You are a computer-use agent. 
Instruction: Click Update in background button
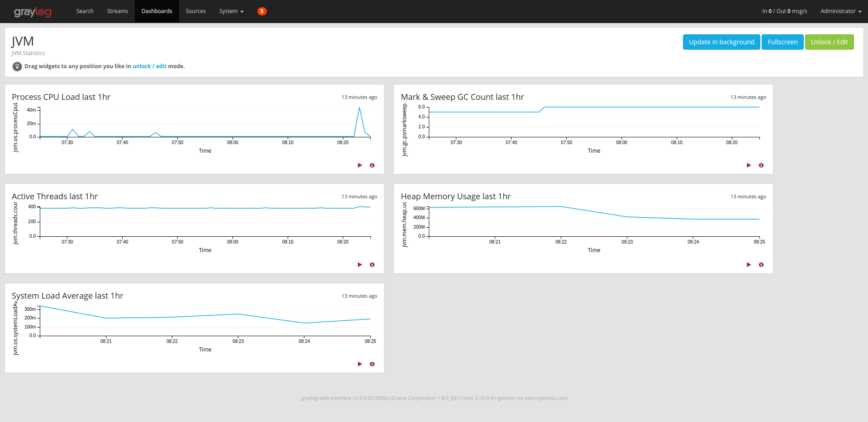click(721, 42)
